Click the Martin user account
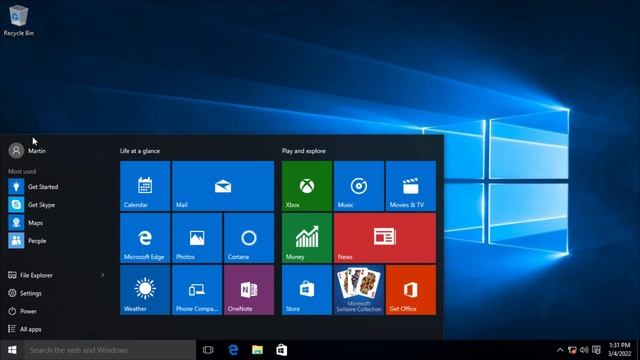This screenshot has height=360, width=640. coord(27,151)
